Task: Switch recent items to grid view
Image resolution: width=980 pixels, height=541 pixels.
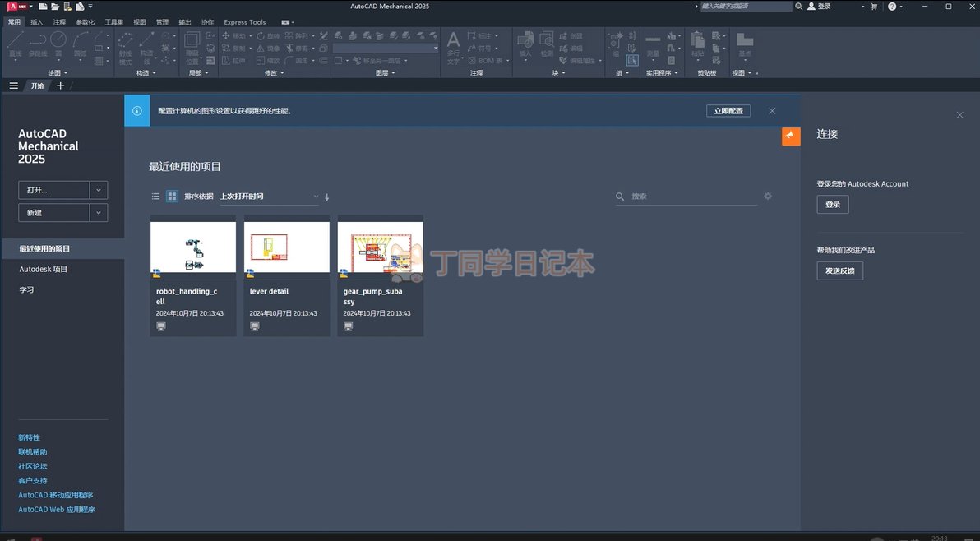Action: pyautogui.click(x=172, y=197)
